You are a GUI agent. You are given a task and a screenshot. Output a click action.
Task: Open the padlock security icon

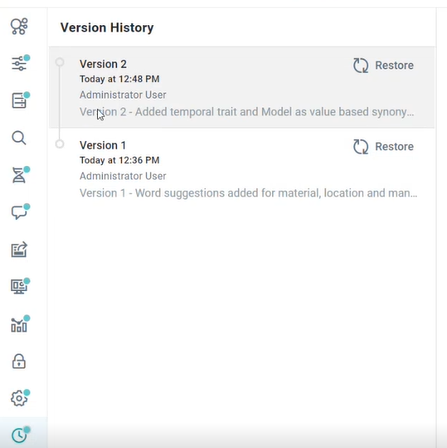click(x=19, y=361)
